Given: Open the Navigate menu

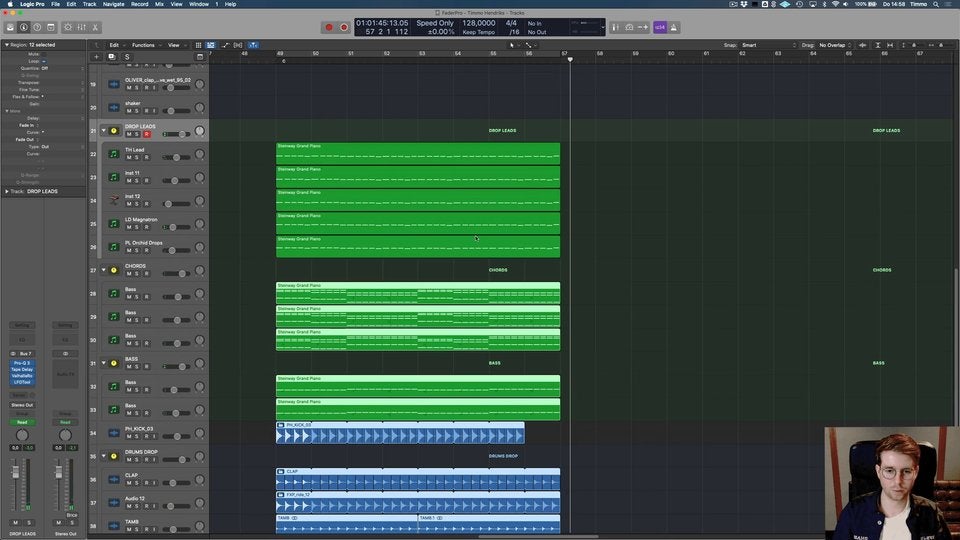Looking at the screenshot, I should [114, 4].
